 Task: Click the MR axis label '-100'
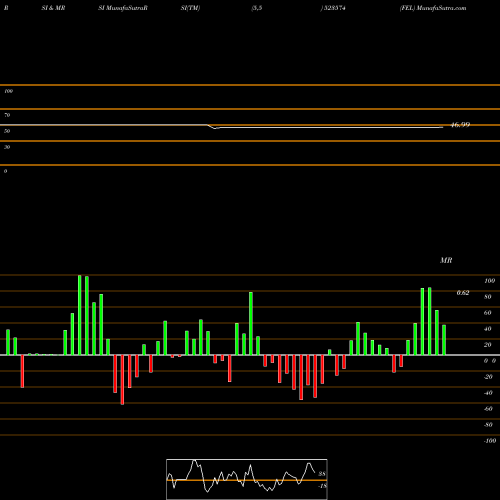coord(490,441)
